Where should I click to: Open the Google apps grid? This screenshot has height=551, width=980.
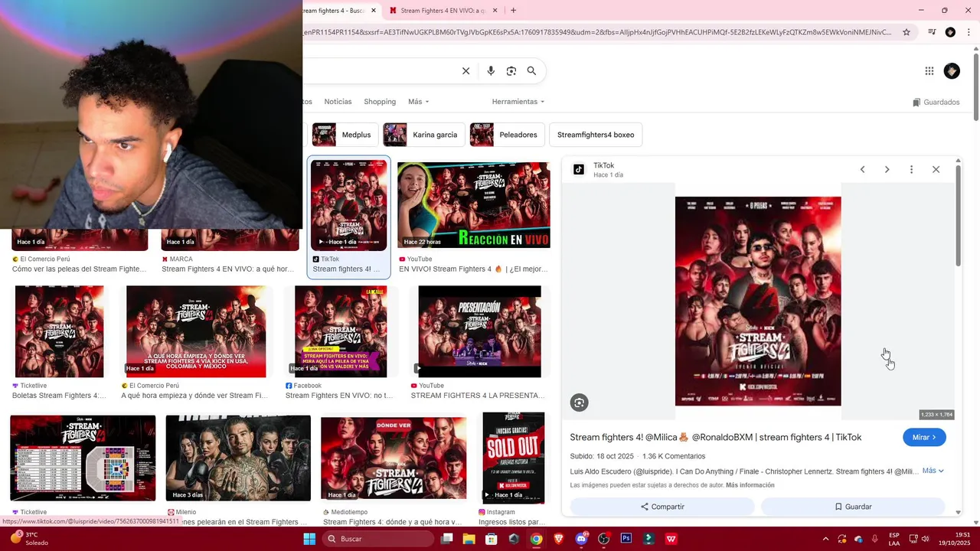tap(929, 71)
